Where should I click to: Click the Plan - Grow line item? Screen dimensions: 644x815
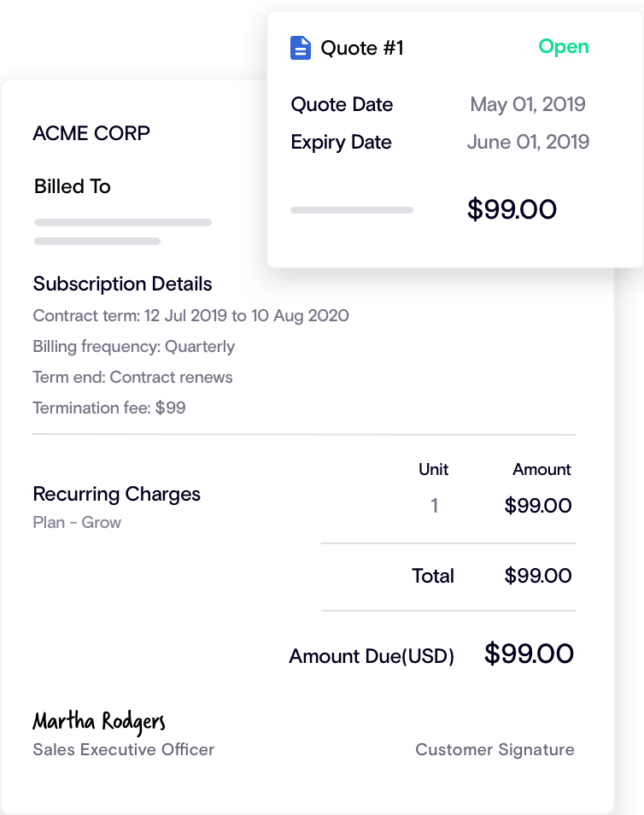pos(77,523)
